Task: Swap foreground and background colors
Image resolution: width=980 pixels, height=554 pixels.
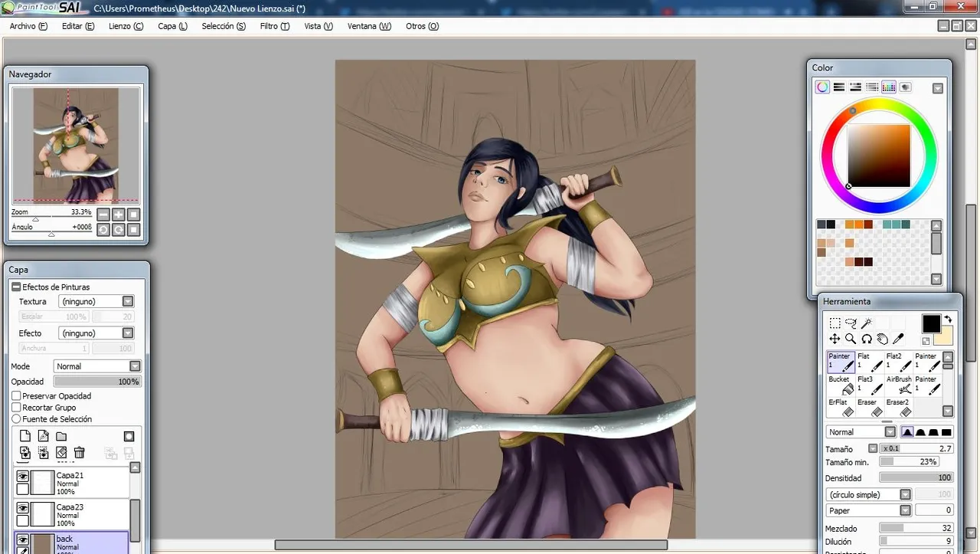Action: [948, 320]
